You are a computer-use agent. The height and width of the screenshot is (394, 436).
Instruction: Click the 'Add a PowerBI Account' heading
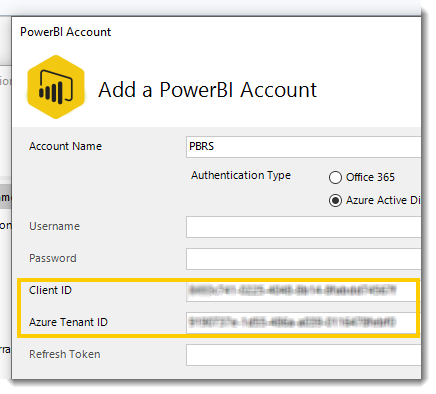click(x=207, y=90)
